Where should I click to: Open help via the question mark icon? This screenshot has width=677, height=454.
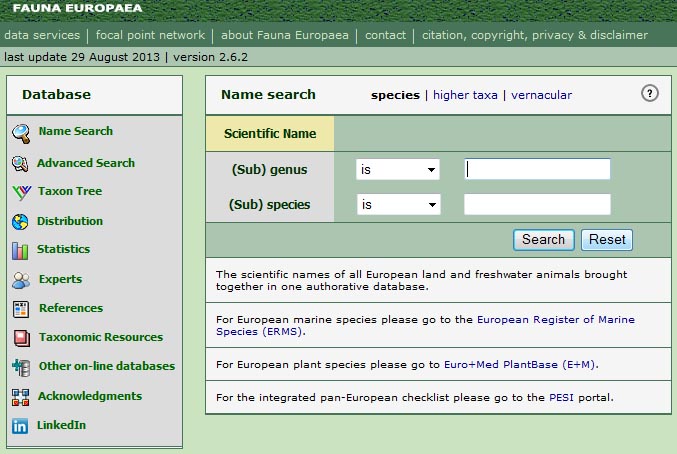click(649, 93)
